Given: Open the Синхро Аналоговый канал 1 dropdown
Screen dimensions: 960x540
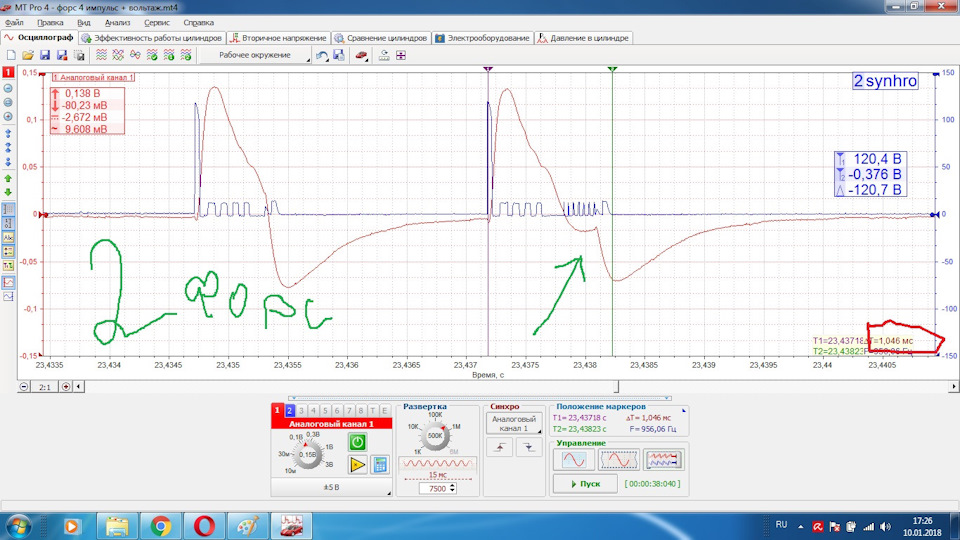Looking at the screenshot, I should (x=514, y=424).
